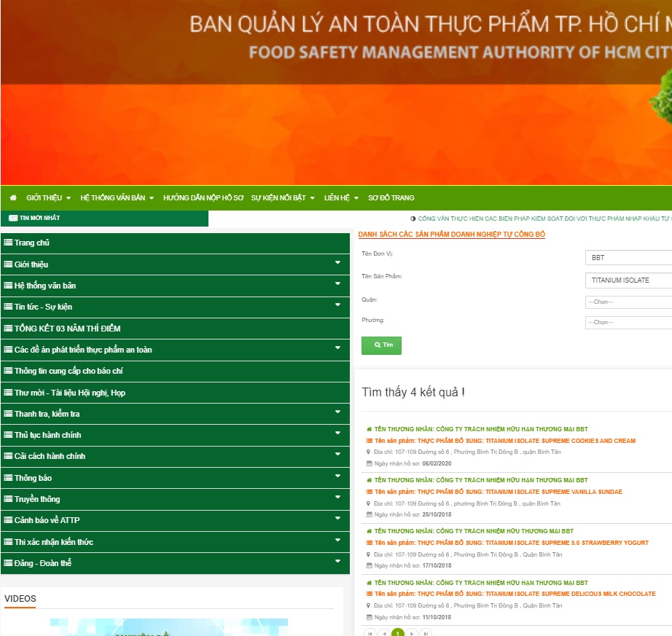Expand the Cải cách hành chính arrow
The width and height of the screenshot is (672, 636).
[337, 454]
